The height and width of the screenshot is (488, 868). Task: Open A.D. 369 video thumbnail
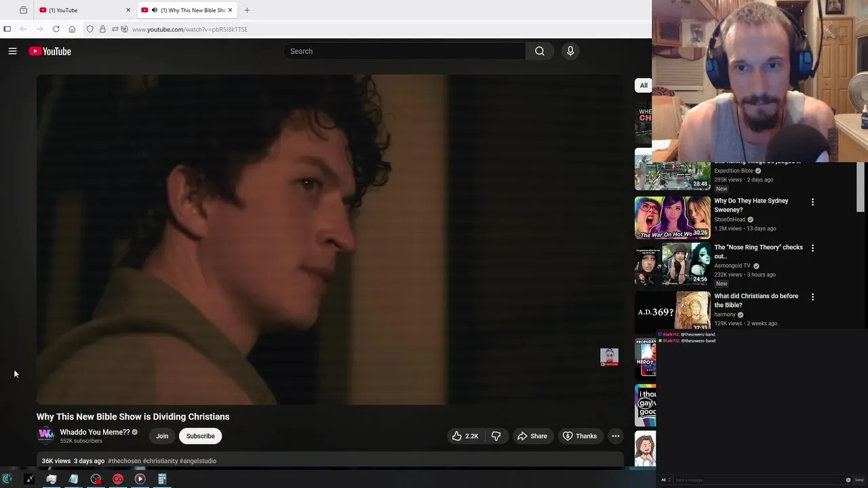pyautogui.click(x=672, y=311)
